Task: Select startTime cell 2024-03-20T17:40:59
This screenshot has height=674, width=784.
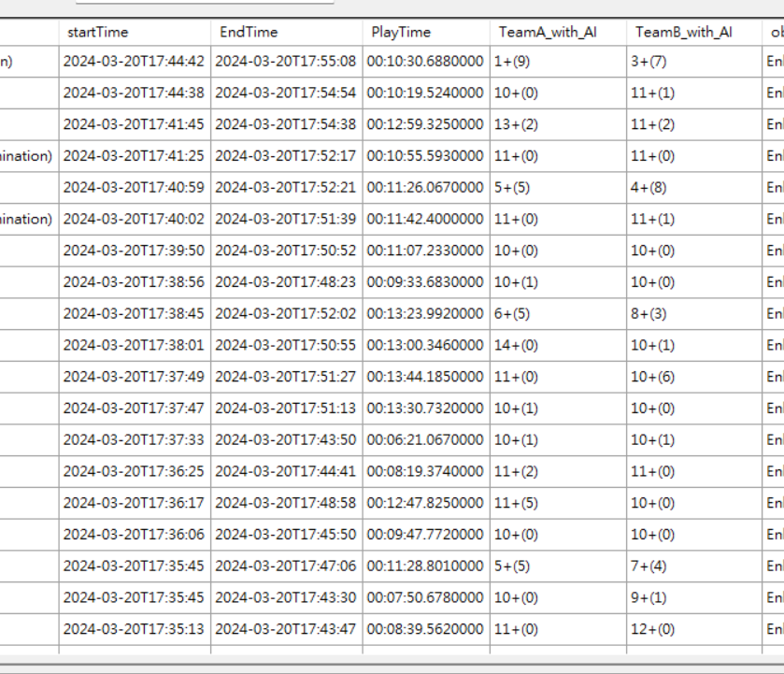Action: [x=135, y=188]
